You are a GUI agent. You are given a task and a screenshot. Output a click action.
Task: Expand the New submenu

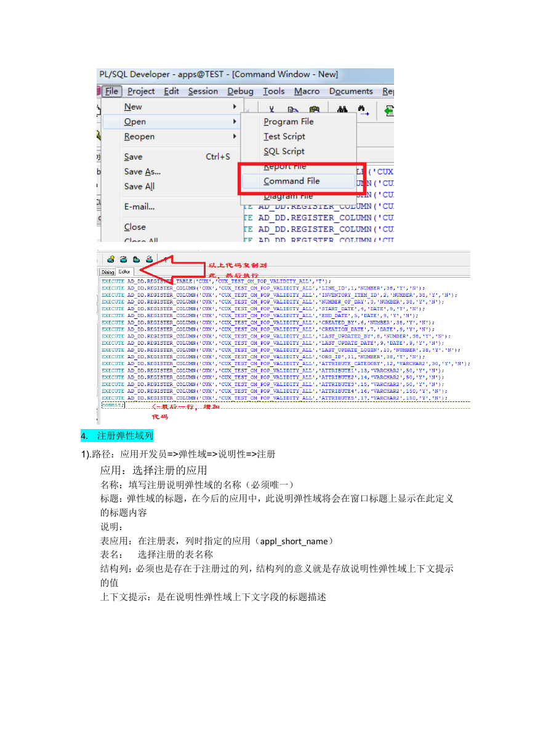[x=172, y=107]
